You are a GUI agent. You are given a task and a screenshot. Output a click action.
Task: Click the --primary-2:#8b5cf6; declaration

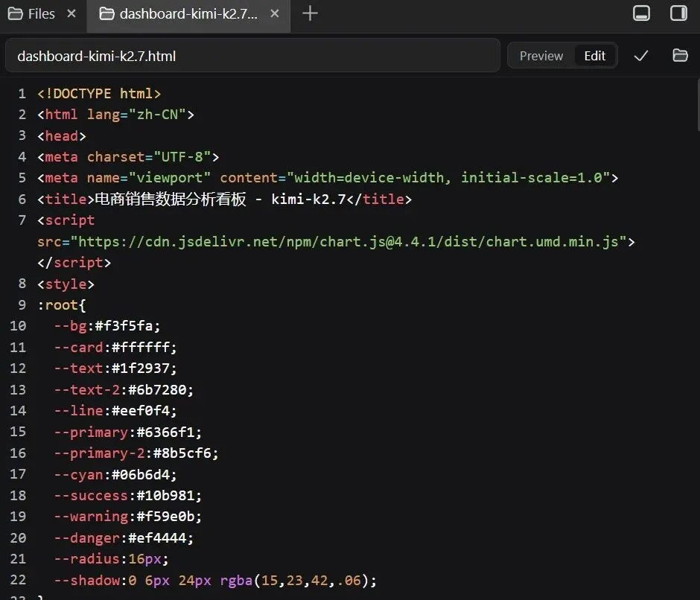[136, 453]
